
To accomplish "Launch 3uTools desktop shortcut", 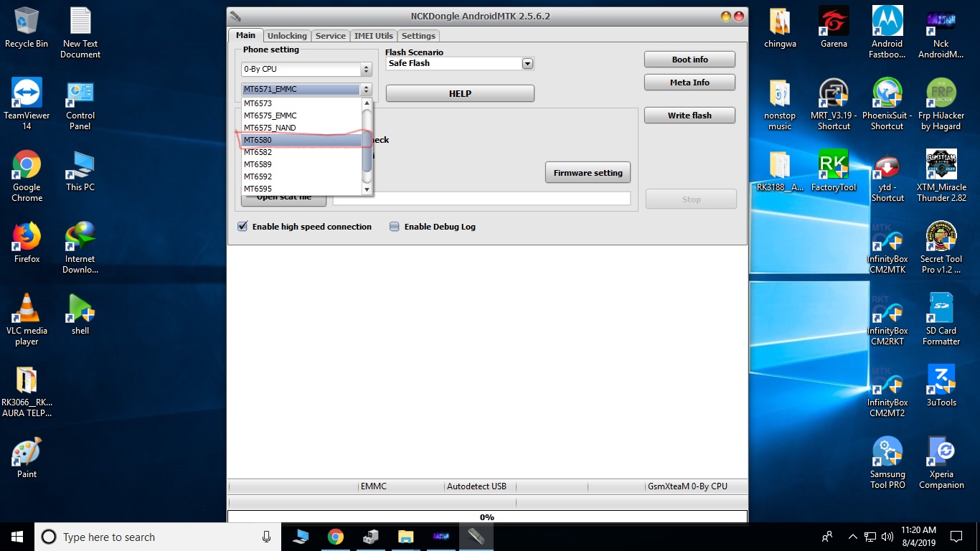I will (941, 386).
